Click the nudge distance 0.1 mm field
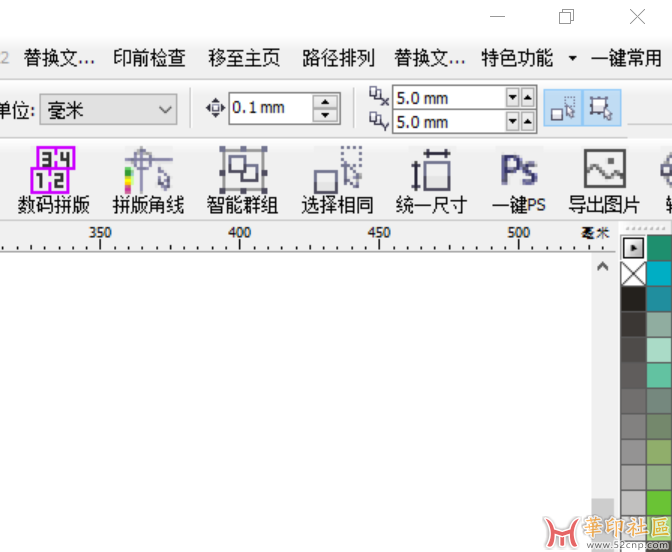 pyautogui.click(x=271, y=108)
